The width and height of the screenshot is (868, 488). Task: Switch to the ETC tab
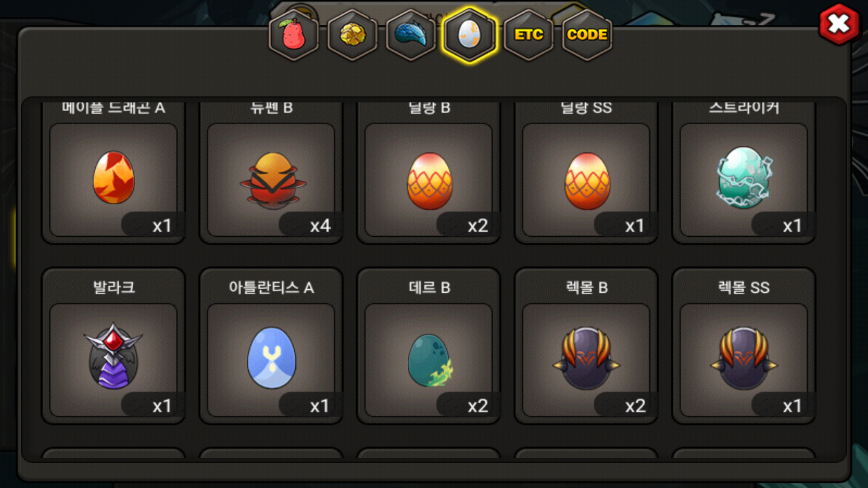pyautogui.click(x=528, y=35)
